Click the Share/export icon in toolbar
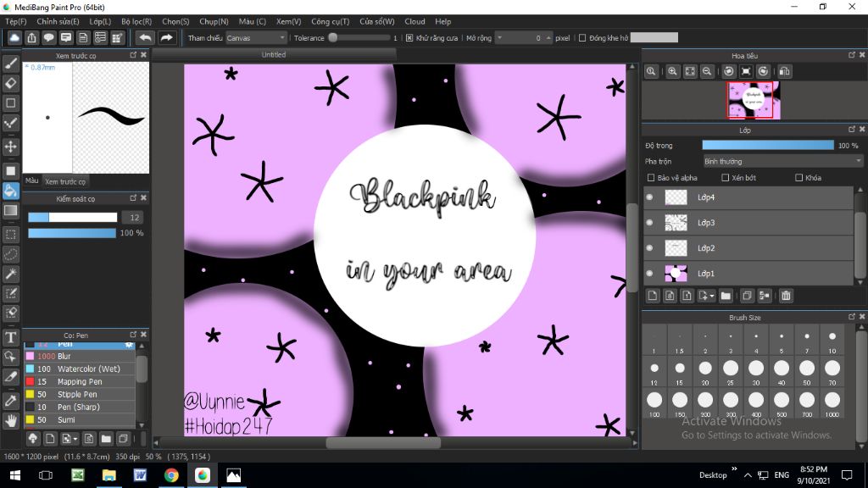 click(31, 37)
